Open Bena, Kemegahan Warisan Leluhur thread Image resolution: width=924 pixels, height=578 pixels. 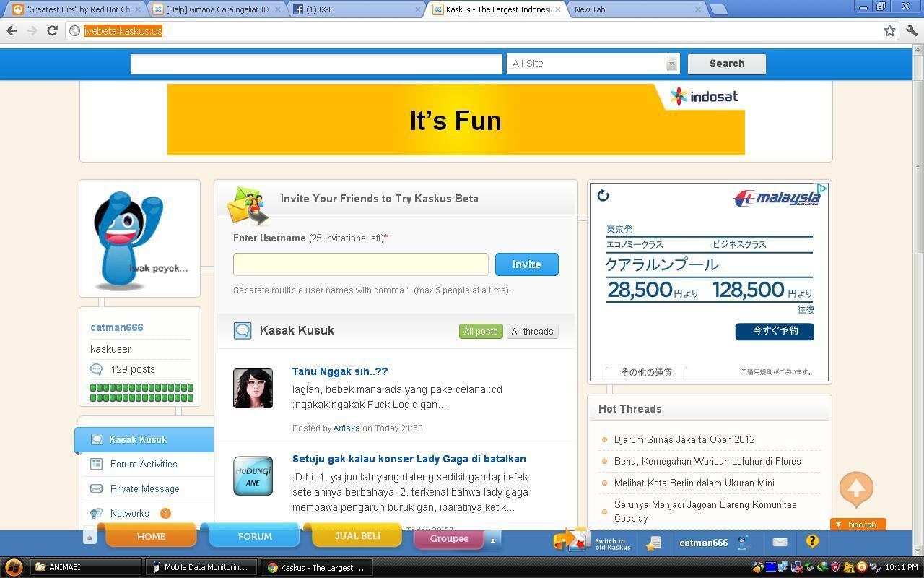click(x=707, y=461)
